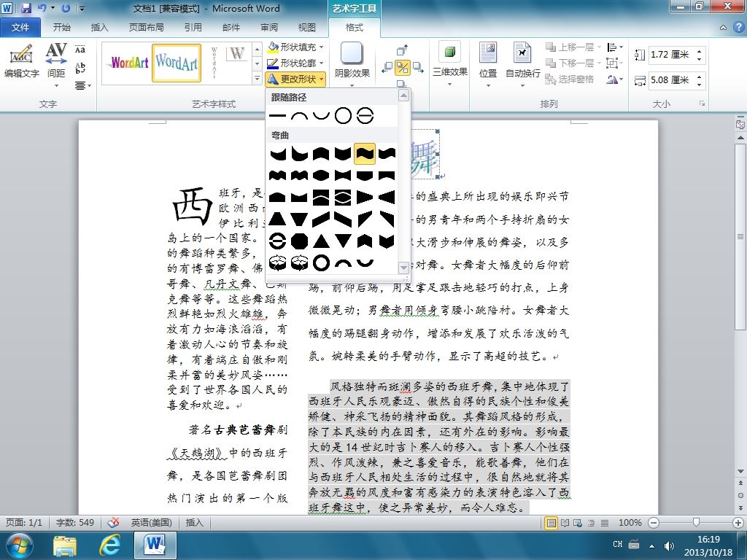
Task: Nudge shadow right icon
Action: point(418,68)
